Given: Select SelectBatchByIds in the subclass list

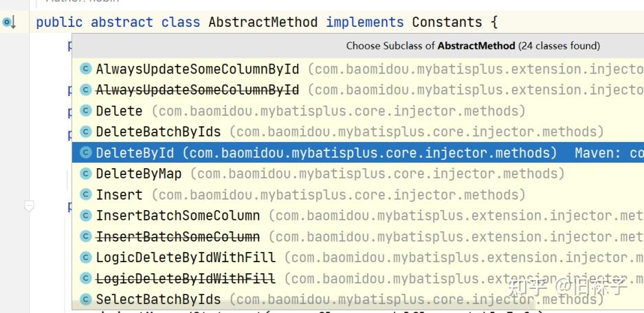Looking at the screenshot, I should pos(159,300).
